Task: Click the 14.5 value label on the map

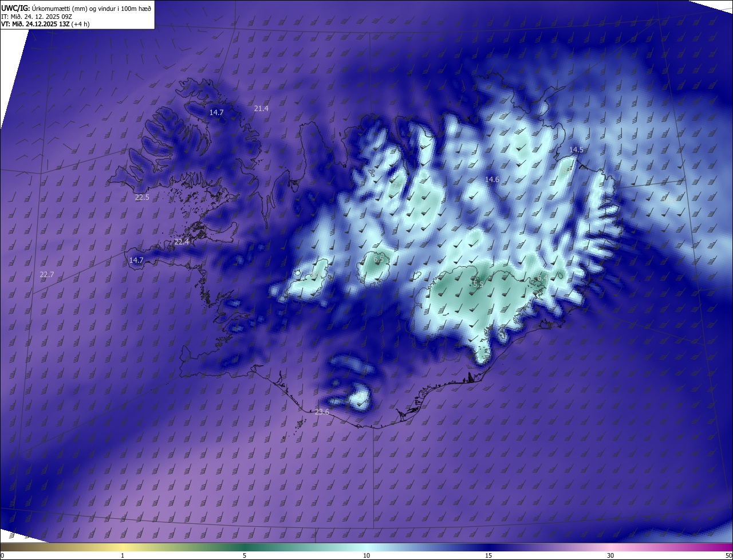Action: (576, 149)
